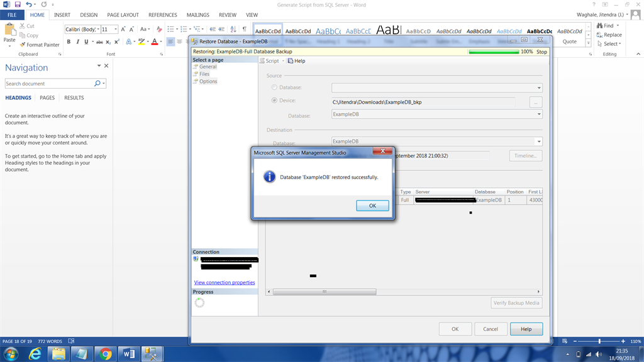Close the Navigation pane

(106, 65)
